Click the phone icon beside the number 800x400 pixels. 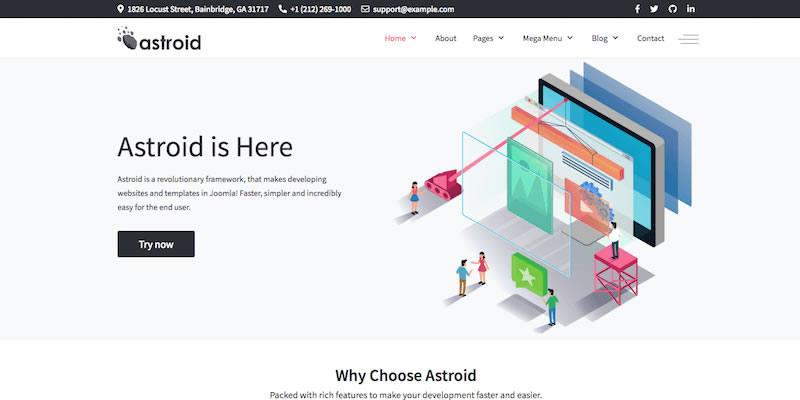(x=283, y=9)
